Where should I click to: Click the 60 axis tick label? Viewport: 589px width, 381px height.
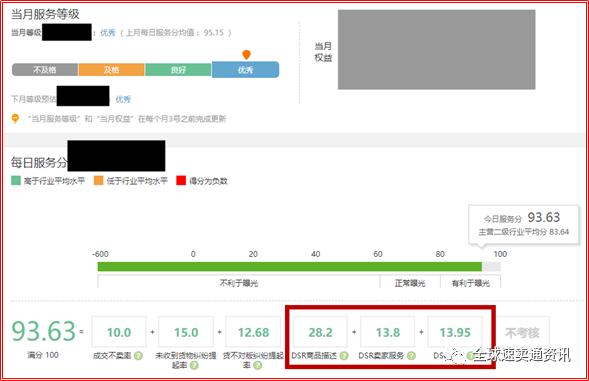point(378,254)
